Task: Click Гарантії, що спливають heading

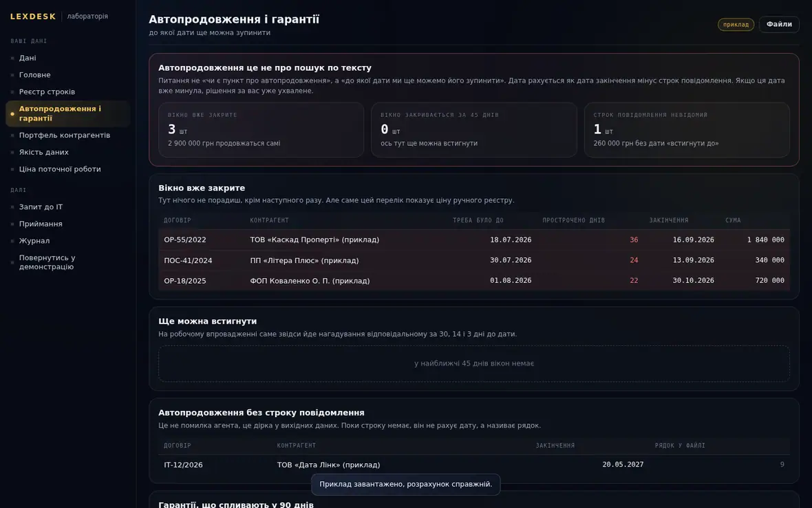Action: coord(235,505)
